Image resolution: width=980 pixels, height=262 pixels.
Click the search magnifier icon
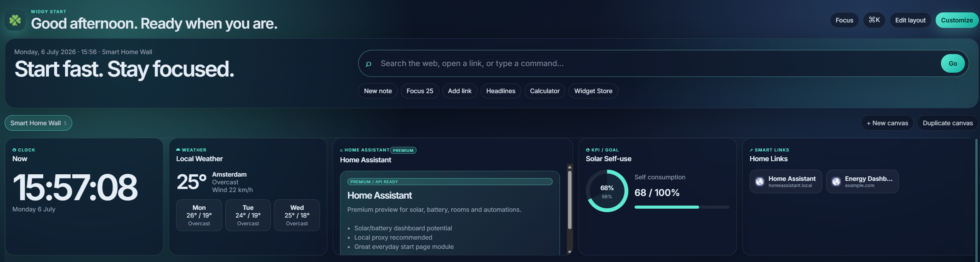(368, 64)
